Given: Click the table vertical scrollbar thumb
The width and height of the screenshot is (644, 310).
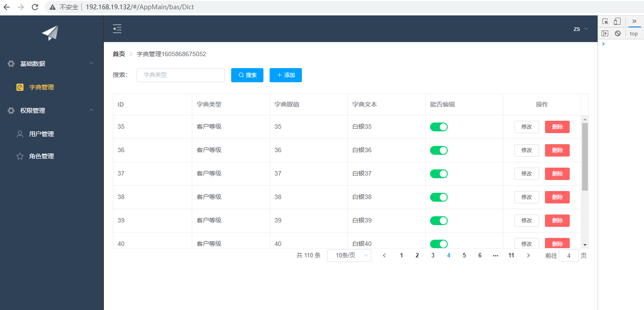Looking at the screenshot, I should pos(585,157).
